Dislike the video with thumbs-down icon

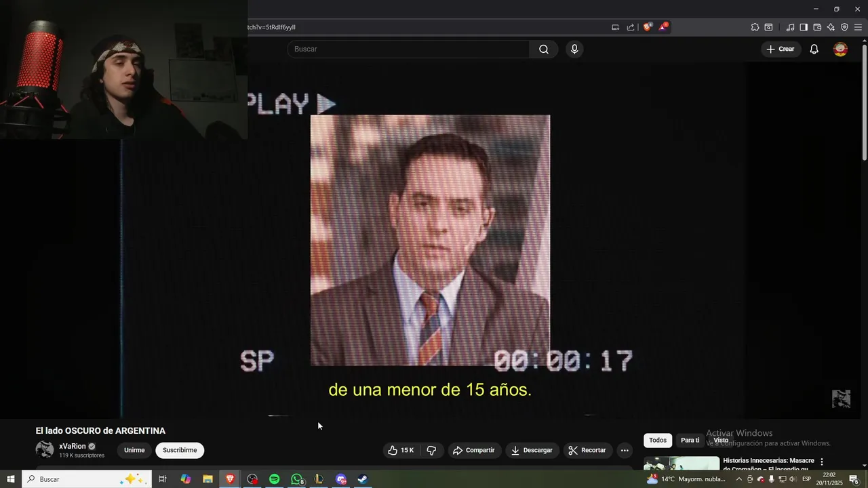coord(431,450)
